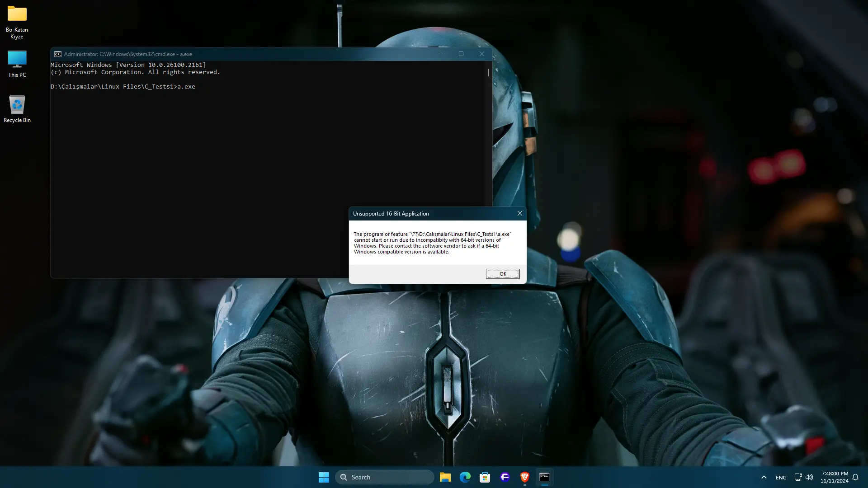
Task: Click the taskbar Search box
Action: [x=384, y=477]
